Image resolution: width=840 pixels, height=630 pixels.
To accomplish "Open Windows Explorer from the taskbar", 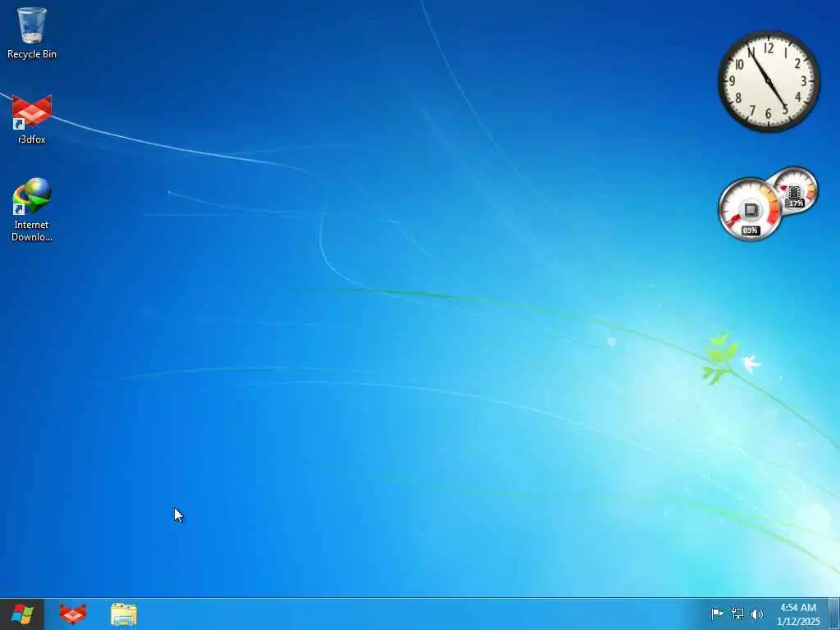I will click(x=124, y=614).
